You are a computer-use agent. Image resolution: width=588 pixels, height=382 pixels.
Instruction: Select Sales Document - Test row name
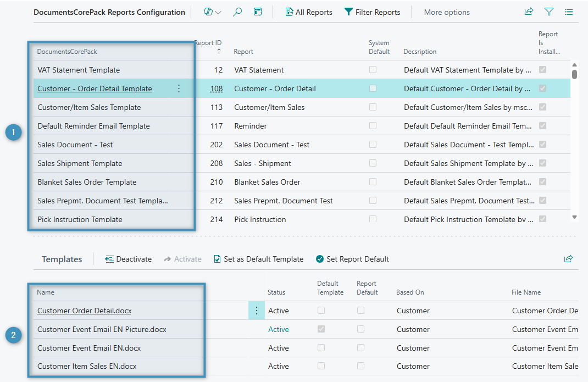tap(75, 145)
